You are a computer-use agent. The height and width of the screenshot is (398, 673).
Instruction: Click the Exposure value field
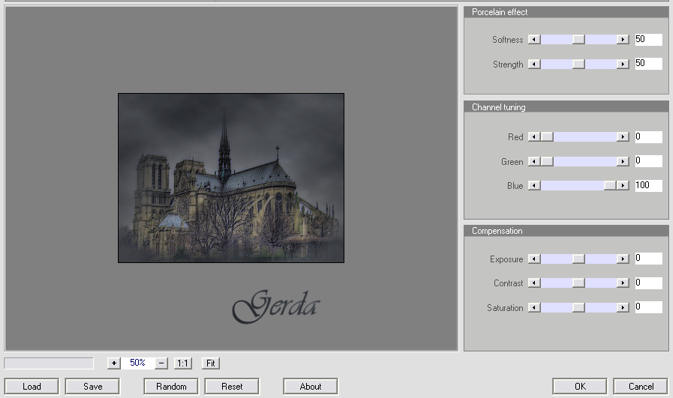point(648,258)
